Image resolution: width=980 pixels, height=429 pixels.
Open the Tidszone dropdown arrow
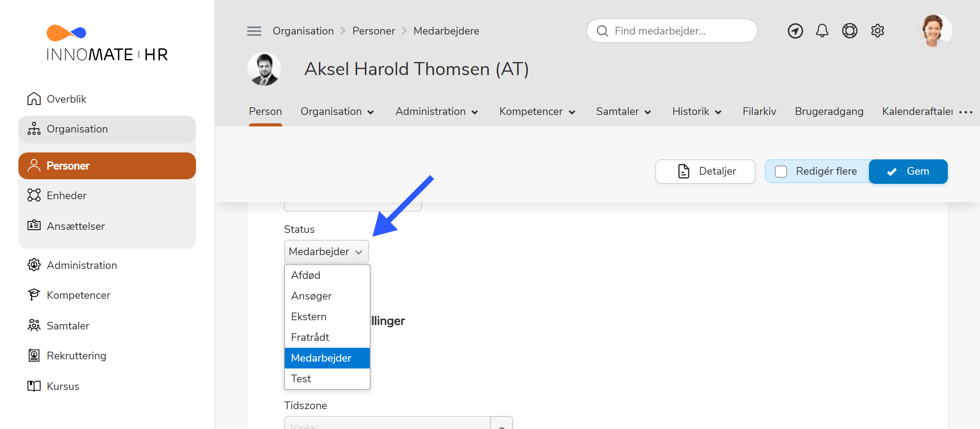(x=501, y=424)
